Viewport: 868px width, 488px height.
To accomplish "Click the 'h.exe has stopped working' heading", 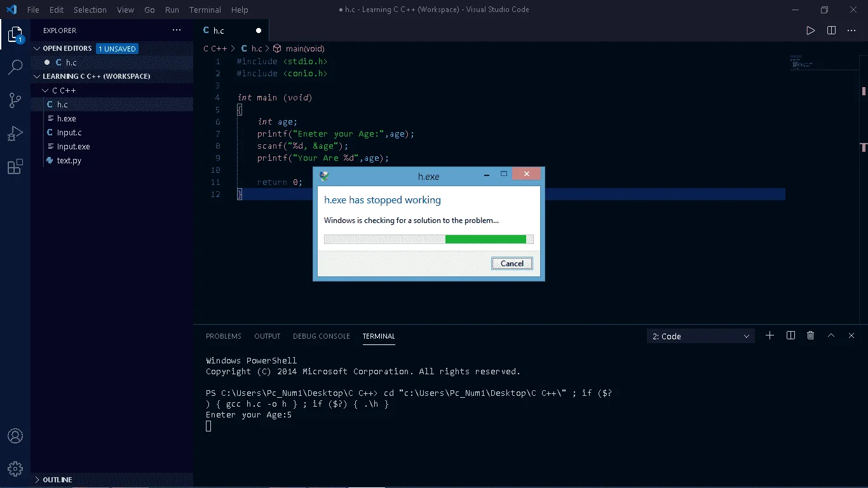I will (x=383, y=200).
